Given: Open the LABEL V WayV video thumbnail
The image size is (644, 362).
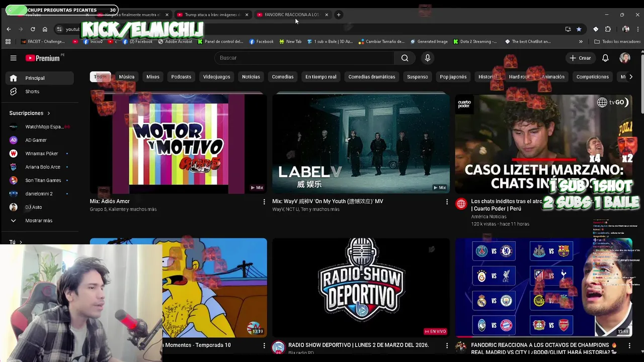Looking at the screenshot, I should pos(361,143).
